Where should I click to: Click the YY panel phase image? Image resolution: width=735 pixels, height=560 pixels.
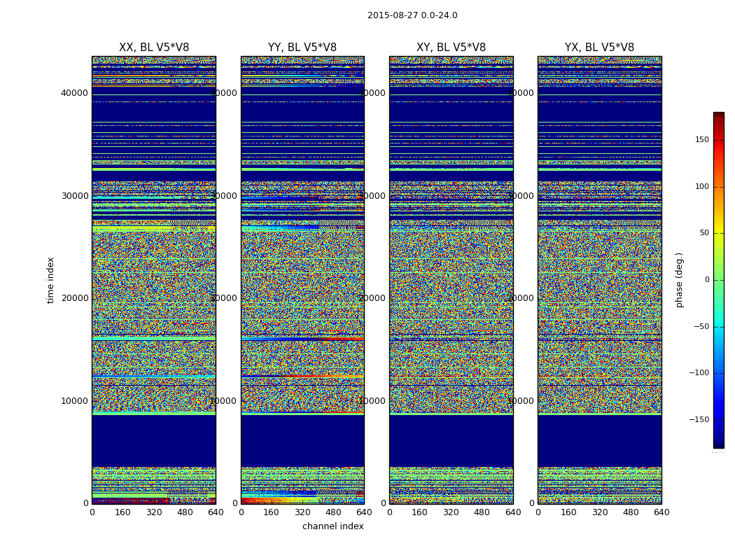click(303, 280)
